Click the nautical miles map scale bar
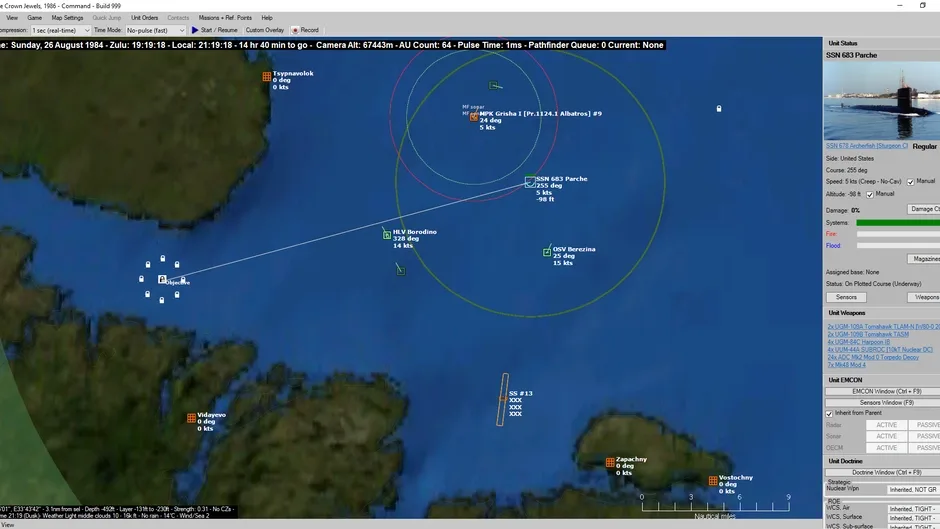Image resolution: width=940 pixels, height=529 pixels. coord(715,506)
